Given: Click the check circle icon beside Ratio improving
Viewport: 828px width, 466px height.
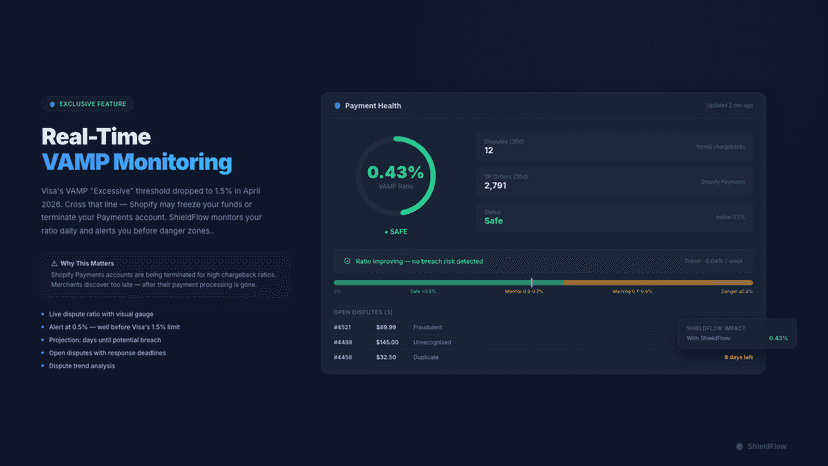Looking at the screenshot, I should (347, 261).
